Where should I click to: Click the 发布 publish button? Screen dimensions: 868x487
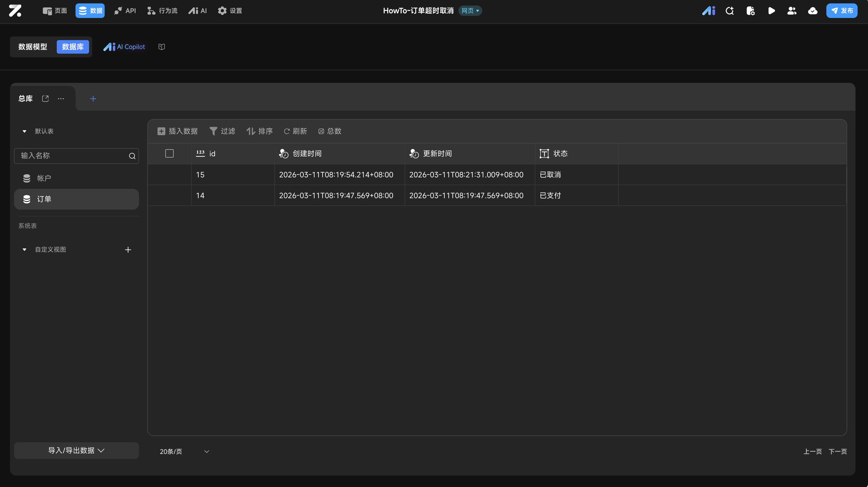(842, 11)
